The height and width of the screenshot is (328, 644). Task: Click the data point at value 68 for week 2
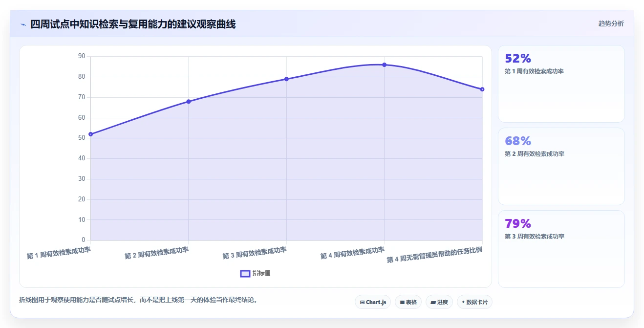coord(189,102)
